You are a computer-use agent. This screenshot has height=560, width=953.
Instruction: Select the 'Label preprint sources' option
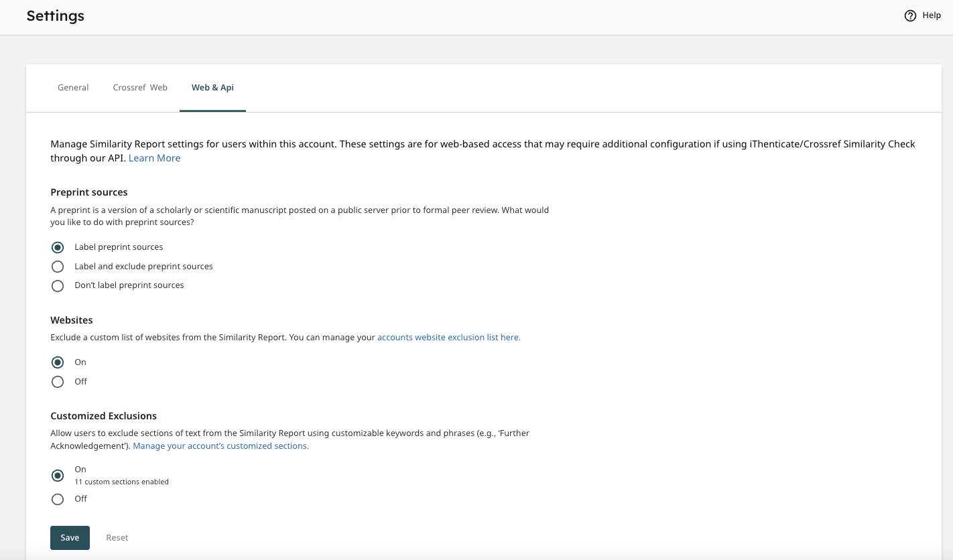[x=58, y=247]
